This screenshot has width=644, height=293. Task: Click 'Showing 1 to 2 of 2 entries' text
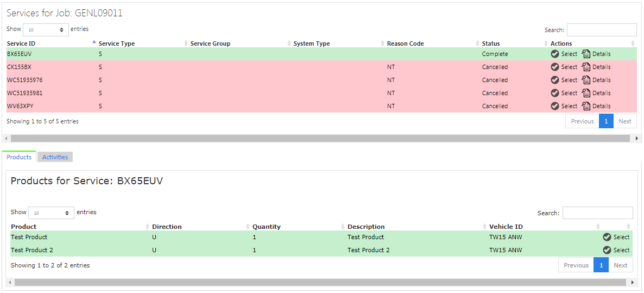[x=50, y=265]
